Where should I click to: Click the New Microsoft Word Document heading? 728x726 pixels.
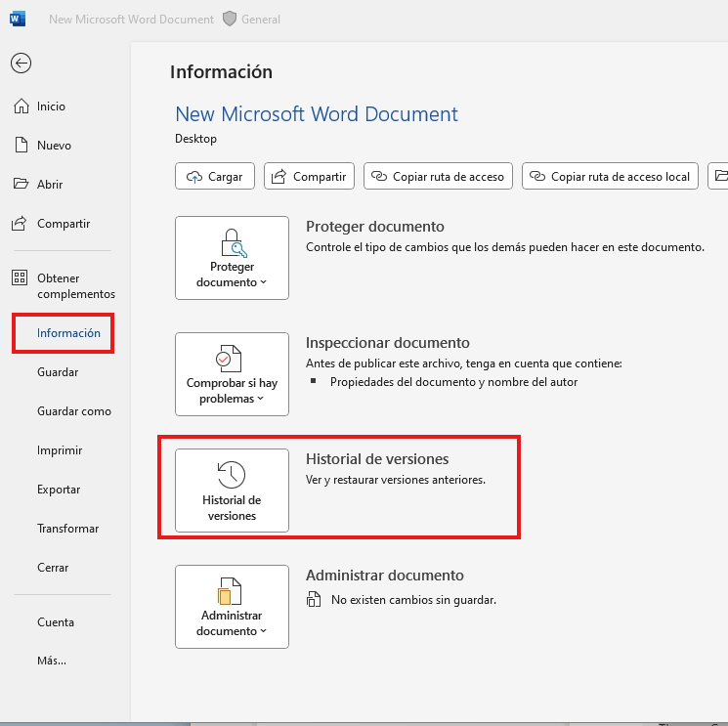pyautogui.click(x=317, y=113)
